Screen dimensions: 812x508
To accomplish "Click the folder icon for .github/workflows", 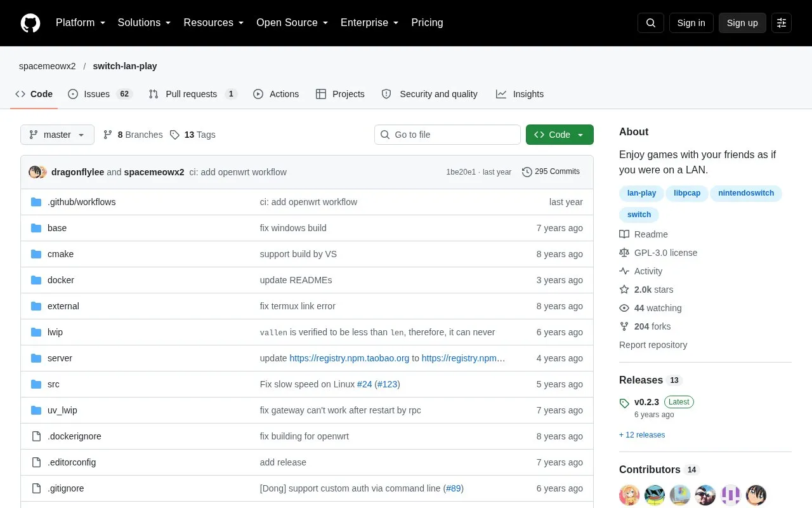I will [36, 202].
